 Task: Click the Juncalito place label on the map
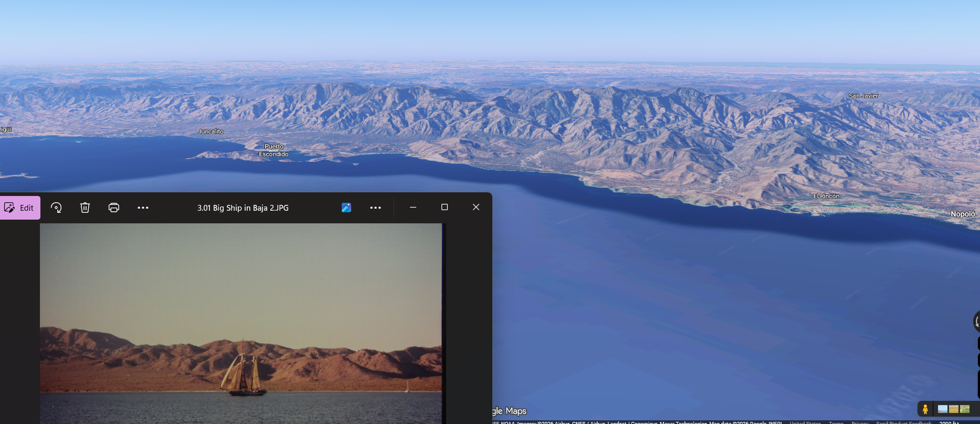click(x=210, y=131)
